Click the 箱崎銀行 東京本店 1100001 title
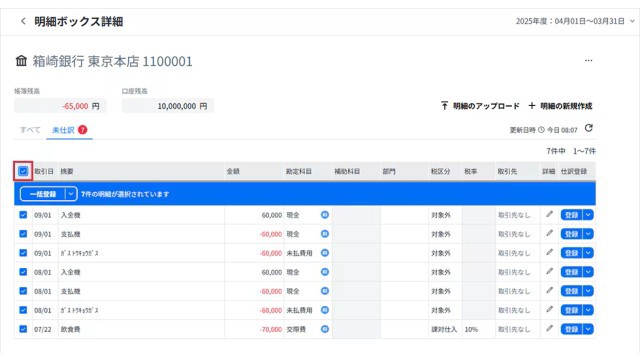The height and width of the screenshot is (360, 640). point(112,61)
